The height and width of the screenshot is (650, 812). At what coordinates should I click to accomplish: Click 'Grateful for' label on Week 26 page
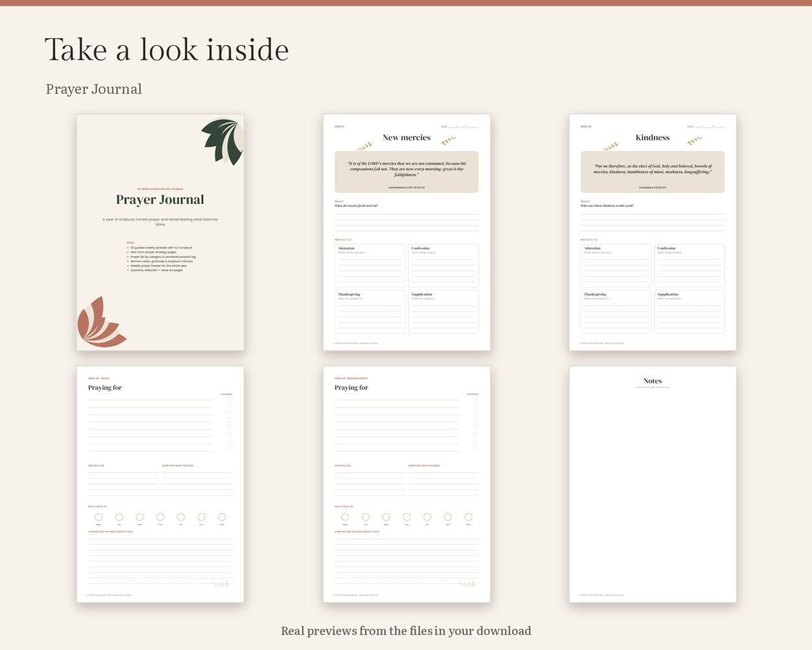[96, 465]
